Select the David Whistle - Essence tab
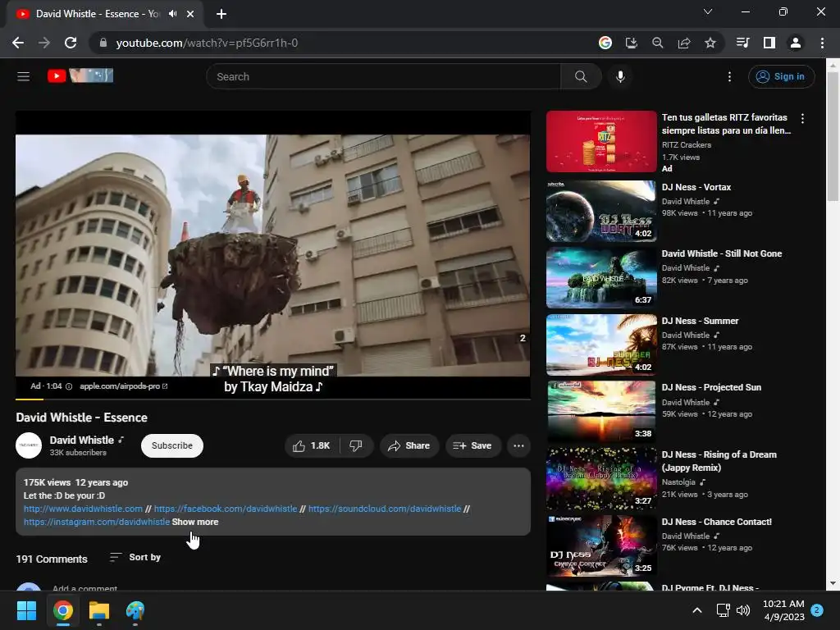Viewport: 840px width, 630px height. 104,14
